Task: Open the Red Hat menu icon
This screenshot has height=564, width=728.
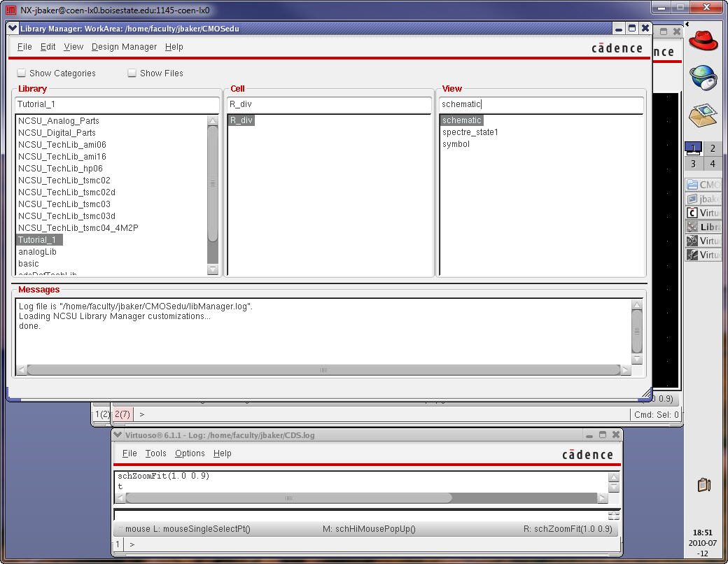Action: [x=703, y=41]
